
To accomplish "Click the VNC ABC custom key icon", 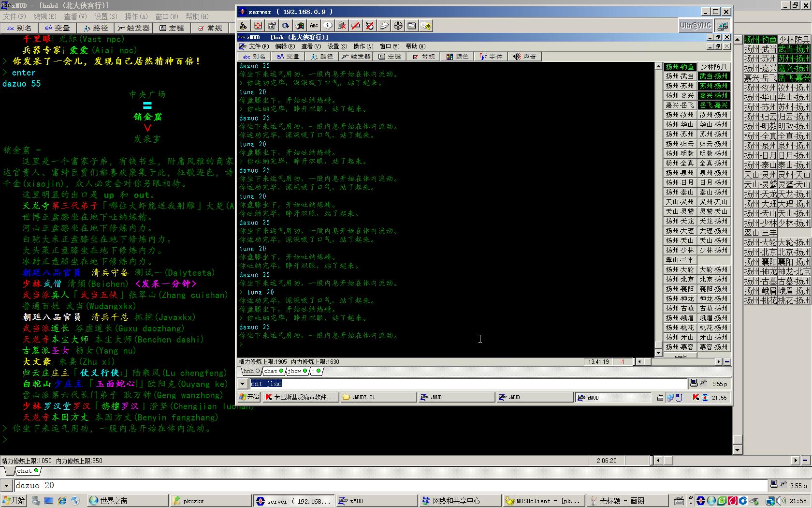I will pos(314,26).
